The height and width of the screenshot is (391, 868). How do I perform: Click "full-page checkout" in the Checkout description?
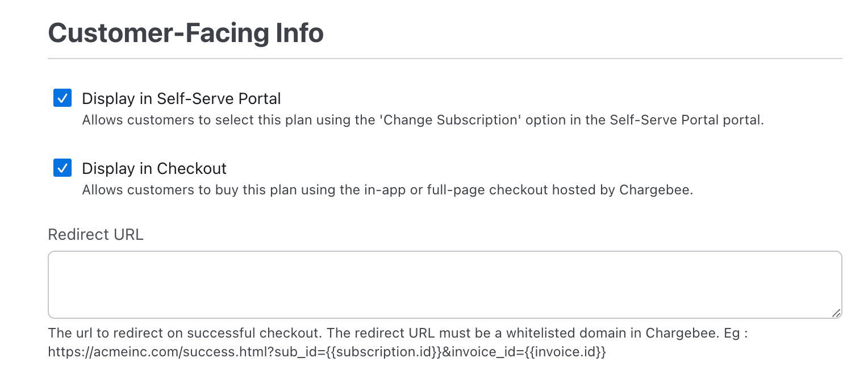click(483, 190)
